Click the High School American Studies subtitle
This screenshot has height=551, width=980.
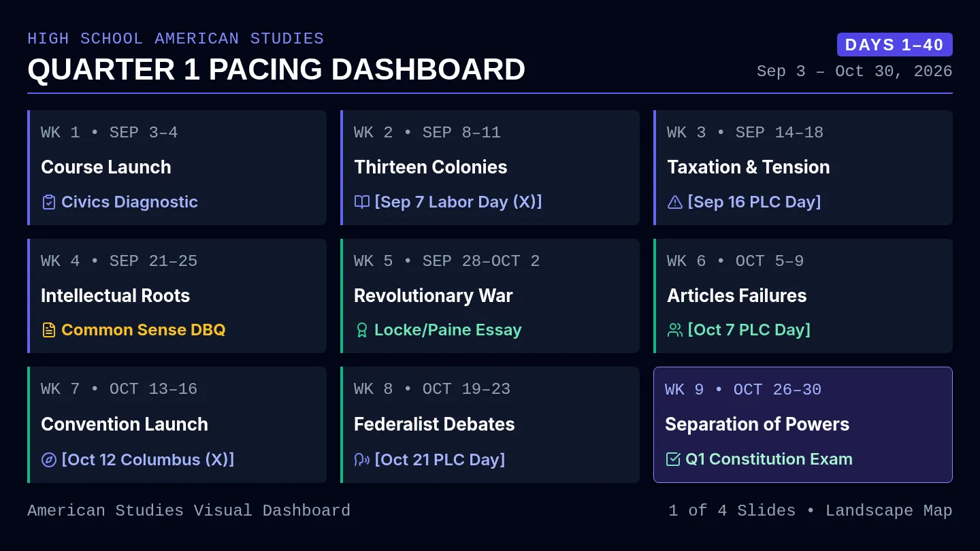click(176, 39)
